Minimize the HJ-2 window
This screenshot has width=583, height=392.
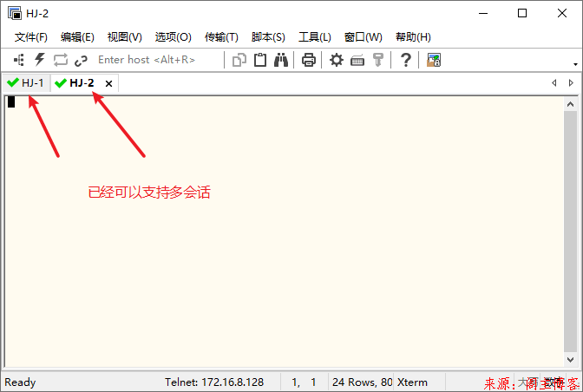[483, 13]
